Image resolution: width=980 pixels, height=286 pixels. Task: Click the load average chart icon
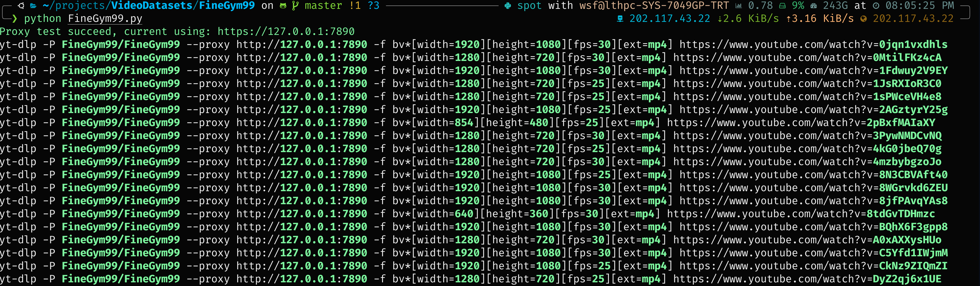(738, 5)
